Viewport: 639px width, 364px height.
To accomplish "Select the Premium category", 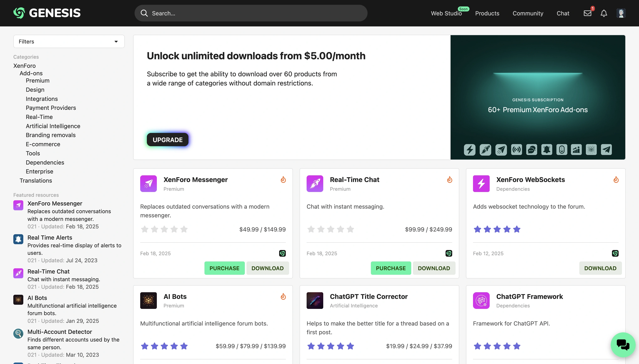I will (37, 80).
